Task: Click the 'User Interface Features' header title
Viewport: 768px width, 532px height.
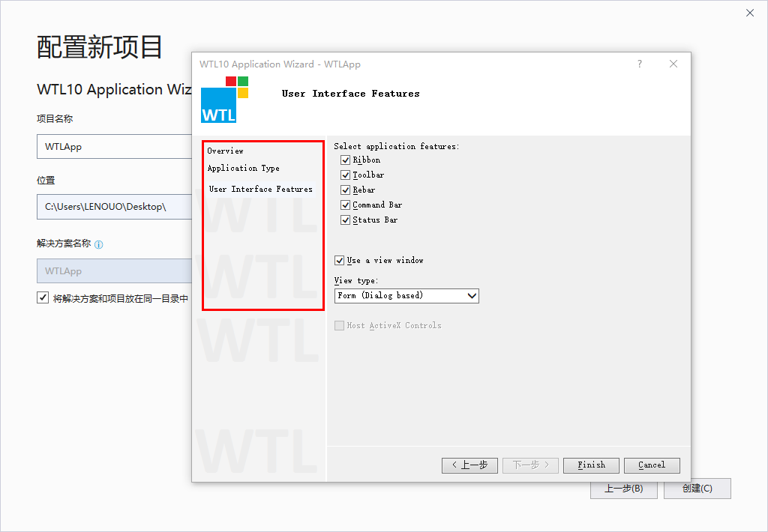Action: coord(351,94)
